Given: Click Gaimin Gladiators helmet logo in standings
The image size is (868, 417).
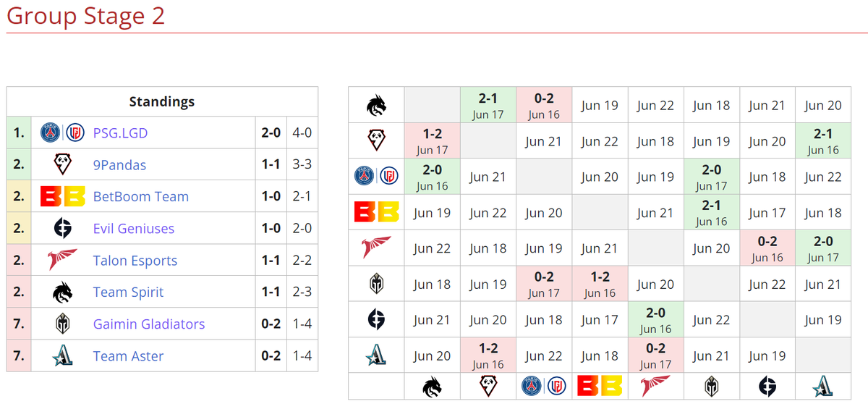Looking at the screenshot, I should [63, 324].
